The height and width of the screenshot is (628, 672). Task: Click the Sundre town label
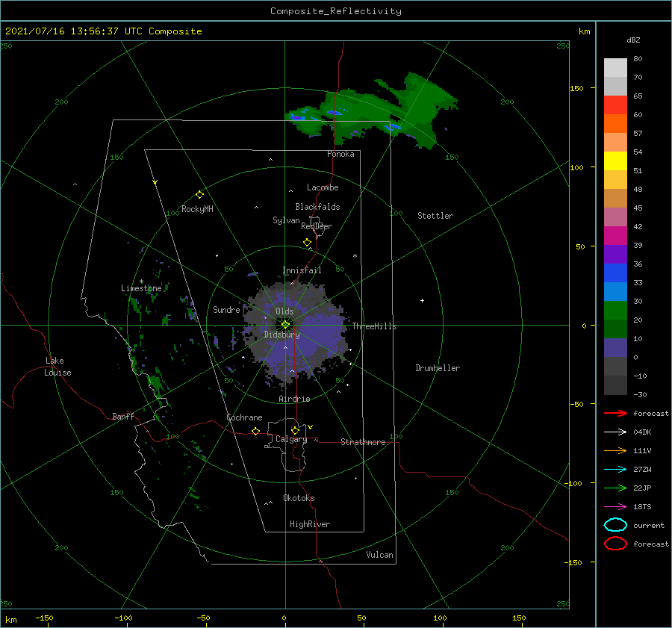pyautogui.click(x=226, y=309)
